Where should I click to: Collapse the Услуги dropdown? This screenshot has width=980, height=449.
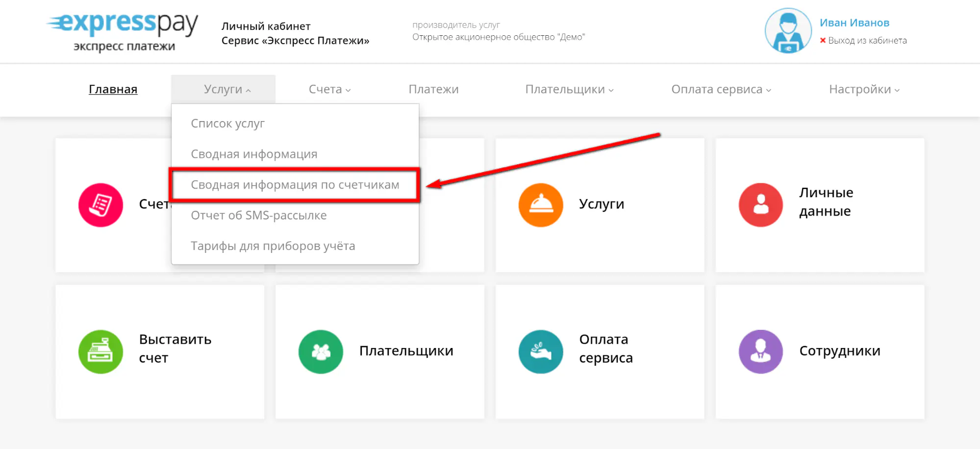coord(223,89)
